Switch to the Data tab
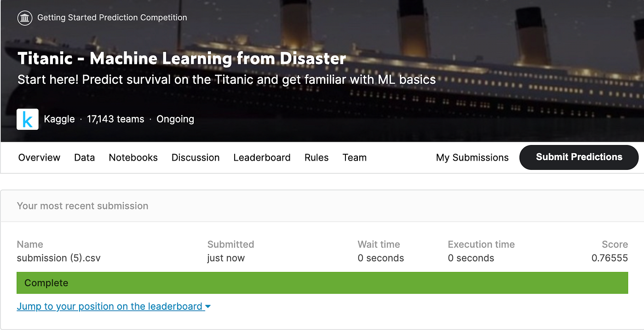This screenshot has width=644, height=330. click(84, 157)
